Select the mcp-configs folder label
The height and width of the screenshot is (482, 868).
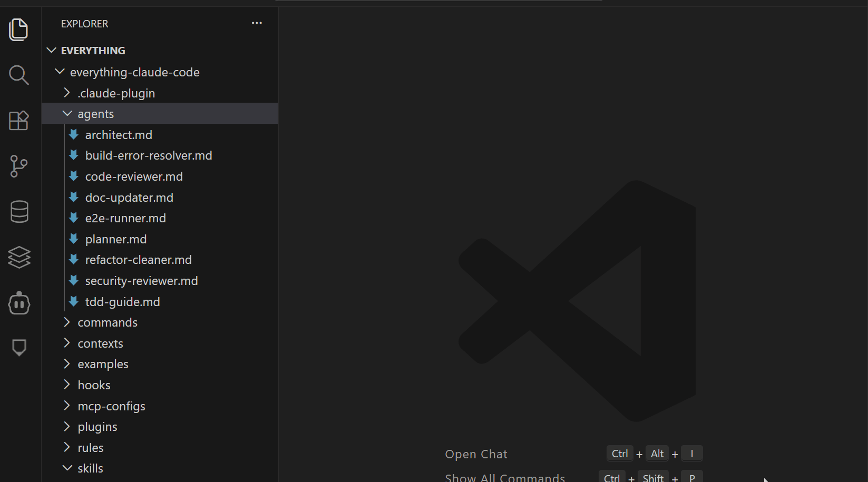[x=112, y=406]
